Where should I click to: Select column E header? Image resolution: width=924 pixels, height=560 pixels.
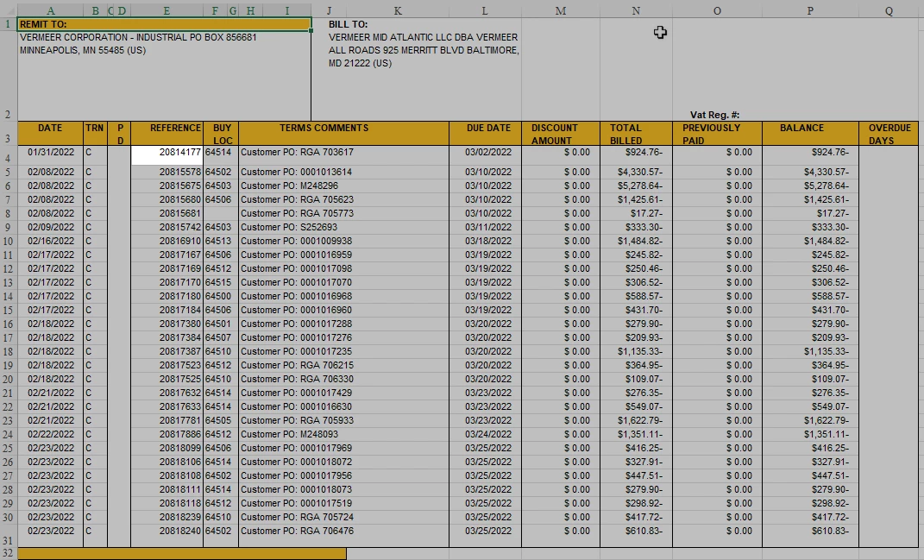click(x=167, y=10)
